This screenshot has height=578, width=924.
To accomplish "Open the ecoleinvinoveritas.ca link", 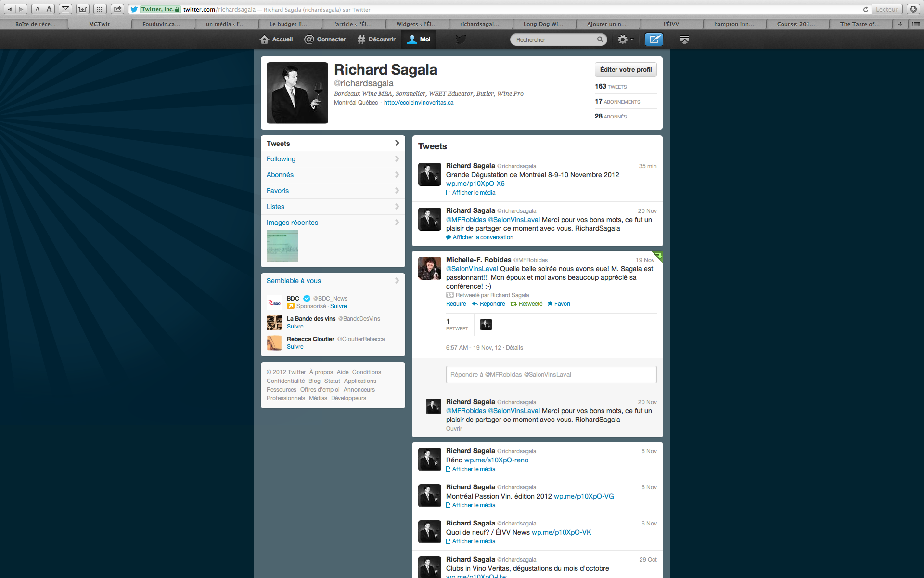I will pos(418,103).
